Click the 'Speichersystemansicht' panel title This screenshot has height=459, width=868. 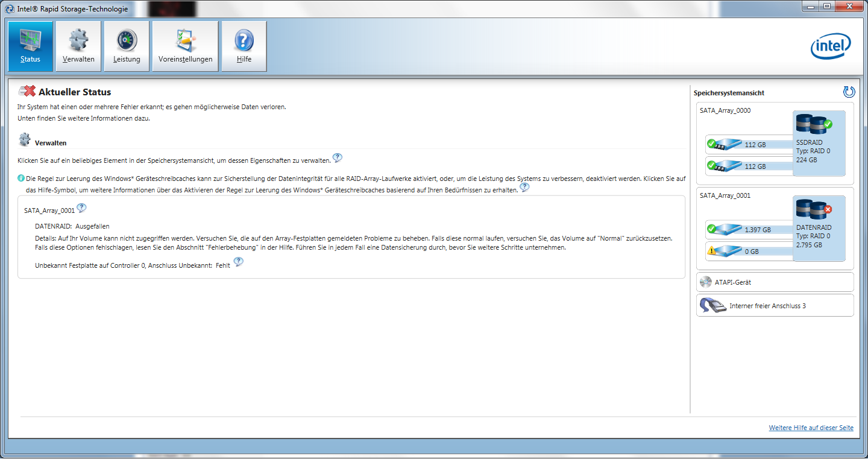(x=729, y=93)
